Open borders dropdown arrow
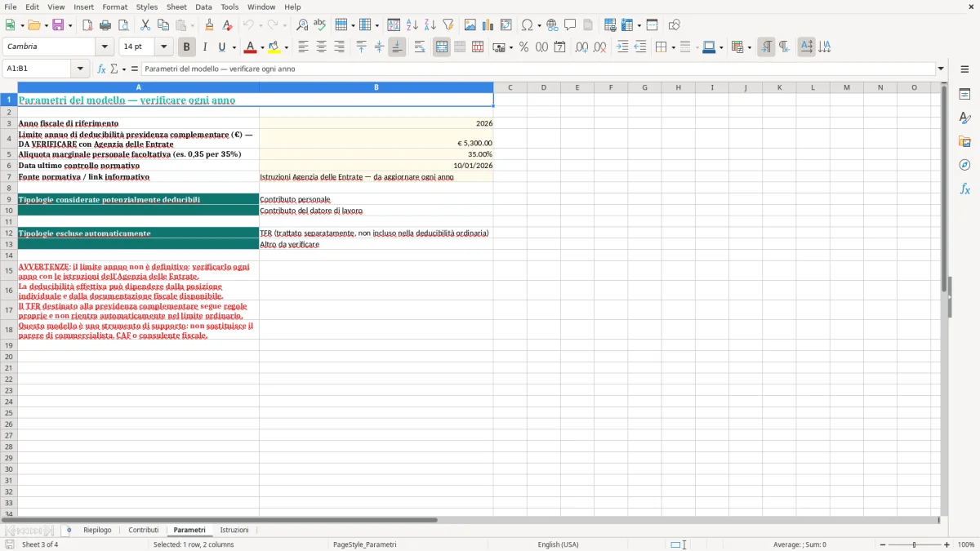This screenshot has height=551, width=980. tap(673, 47)
